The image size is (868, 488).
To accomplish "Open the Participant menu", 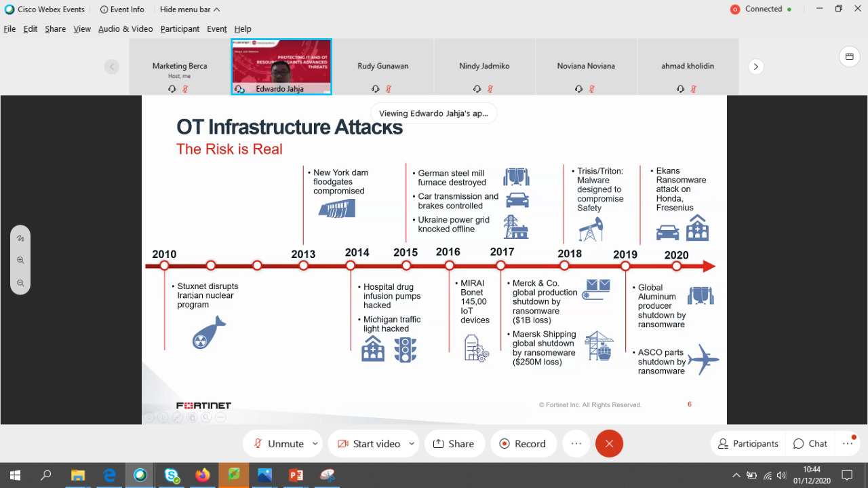I will click(x=180, y=29).
